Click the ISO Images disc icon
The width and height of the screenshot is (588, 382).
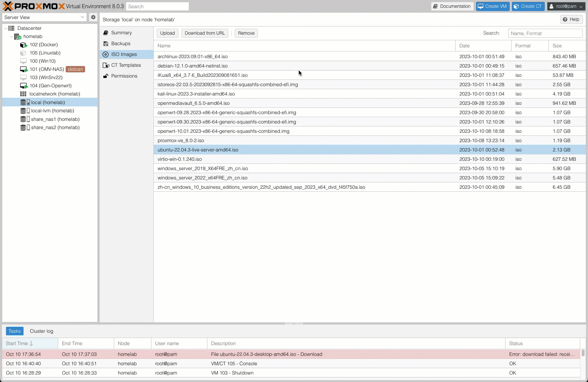tap(106, 54)
